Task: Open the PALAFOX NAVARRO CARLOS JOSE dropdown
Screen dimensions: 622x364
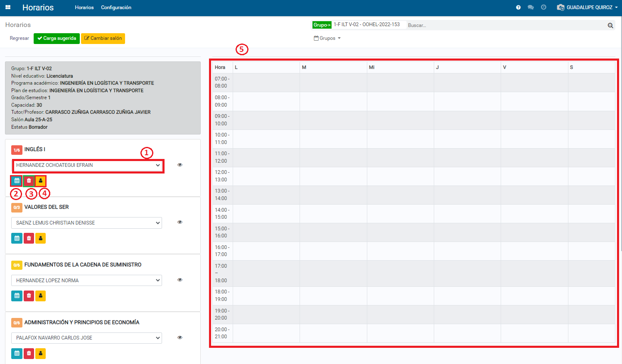Action: 86,338
